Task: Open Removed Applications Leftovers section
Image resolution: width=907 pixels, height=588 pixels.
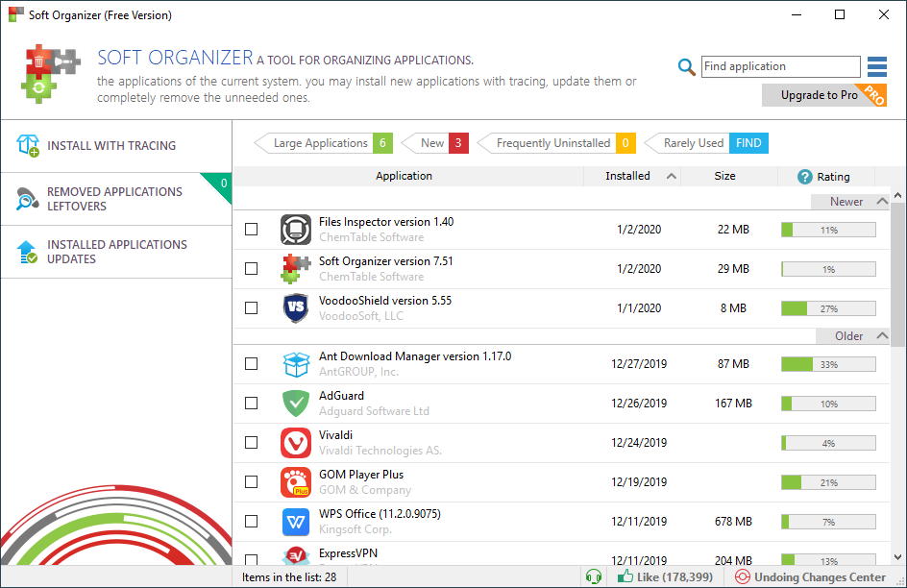Action: point(115,199)
